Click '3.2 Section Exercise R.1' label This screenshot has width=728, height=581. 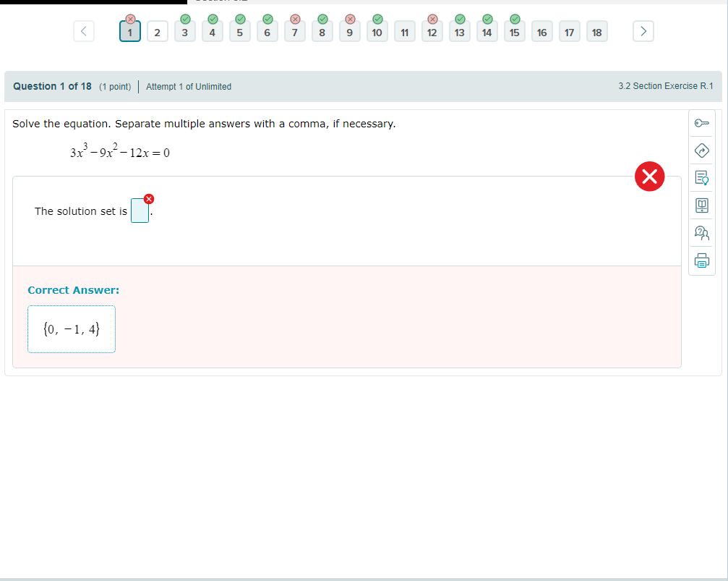tap(665, 86)
